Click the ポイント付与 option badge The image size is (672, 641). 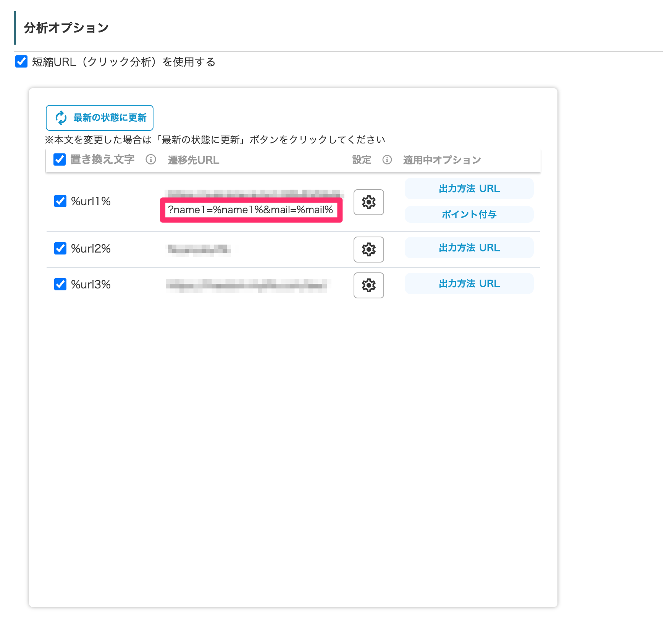click(469, 214)
